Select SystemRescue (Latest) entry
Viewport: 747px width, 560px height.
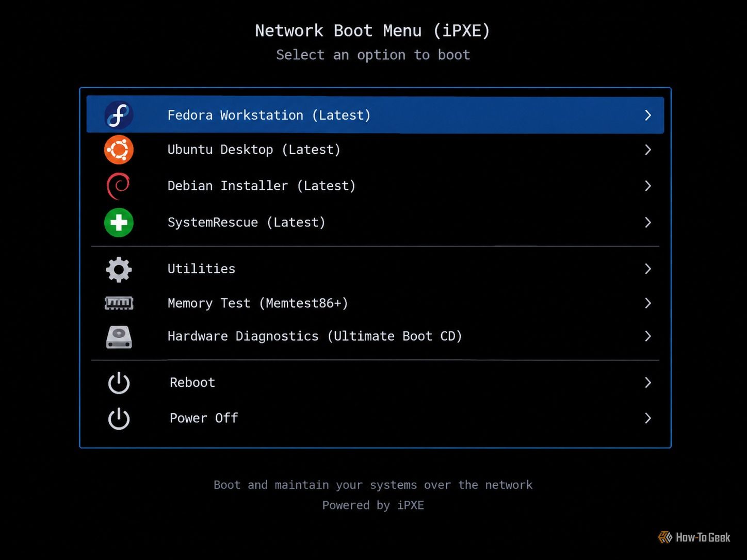(375, 222)
